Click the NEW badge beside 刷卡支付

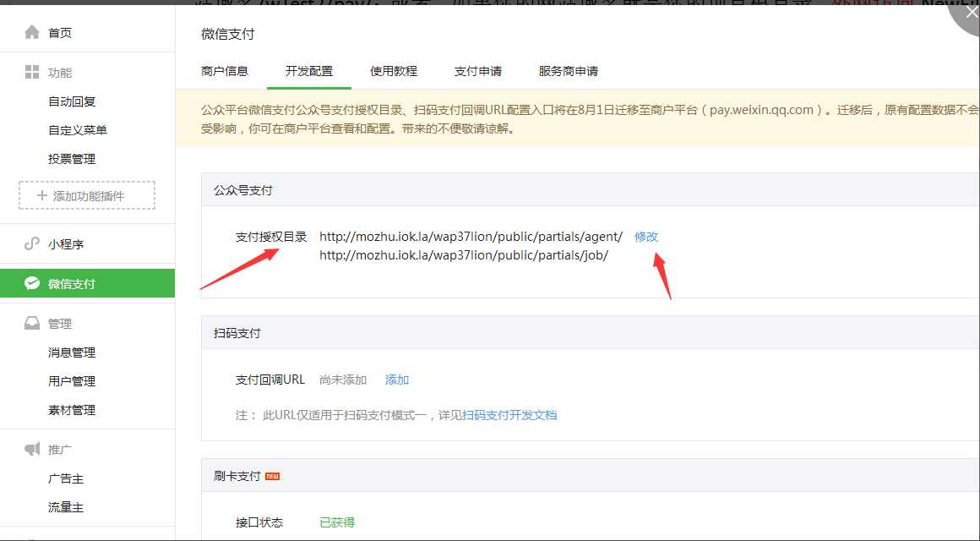tap(272, 477)
